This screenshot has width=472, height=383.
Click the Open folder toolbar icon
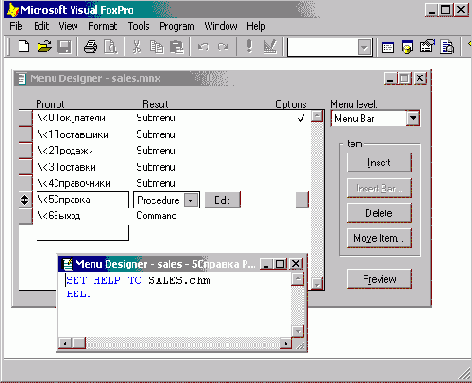tap(44, 46)
